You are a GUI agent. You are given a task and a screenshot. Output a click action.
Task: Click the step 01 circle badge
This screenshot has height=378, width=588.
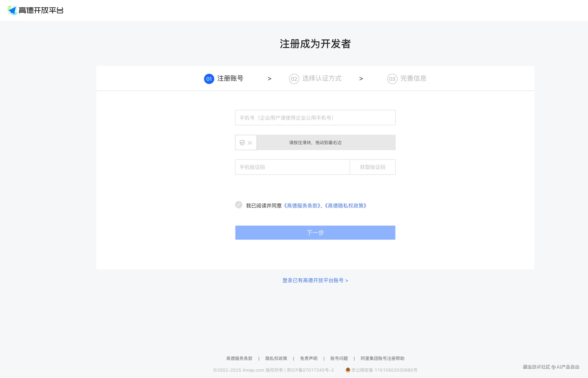209,79
